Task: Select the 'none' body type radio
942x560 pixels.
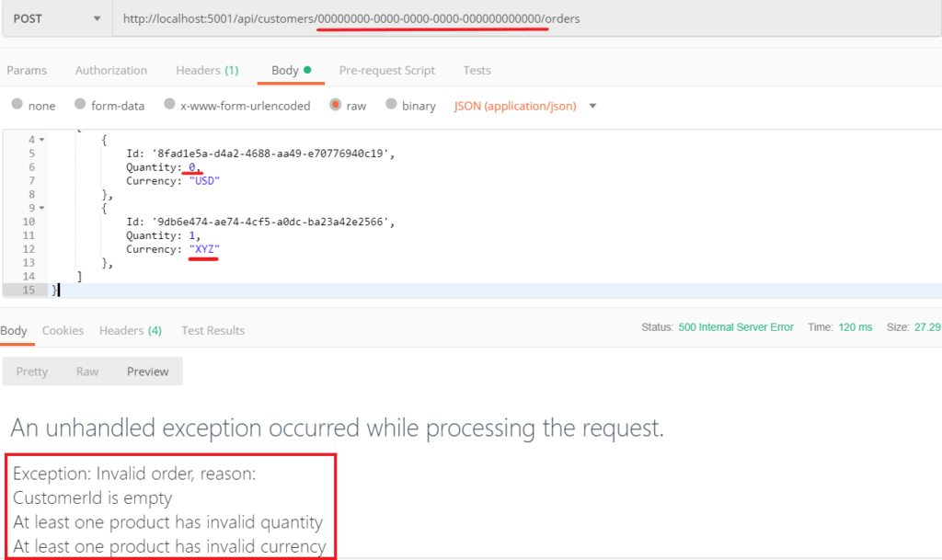Action: point(17,105)
